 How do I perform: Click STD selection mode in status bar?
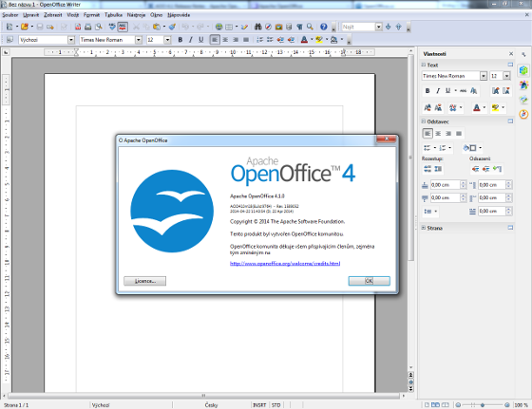coord(275,405)
